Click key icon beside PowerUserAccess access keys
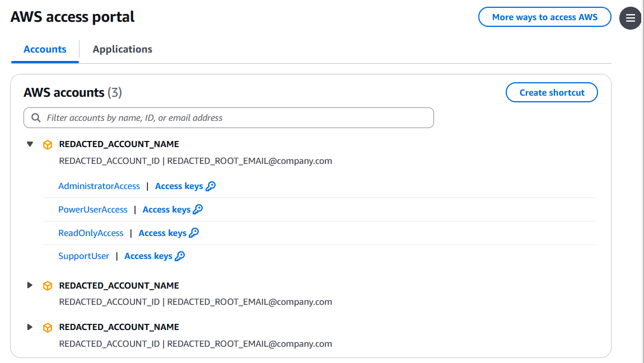This screenshot has width=644, height=363. [198, 210]
